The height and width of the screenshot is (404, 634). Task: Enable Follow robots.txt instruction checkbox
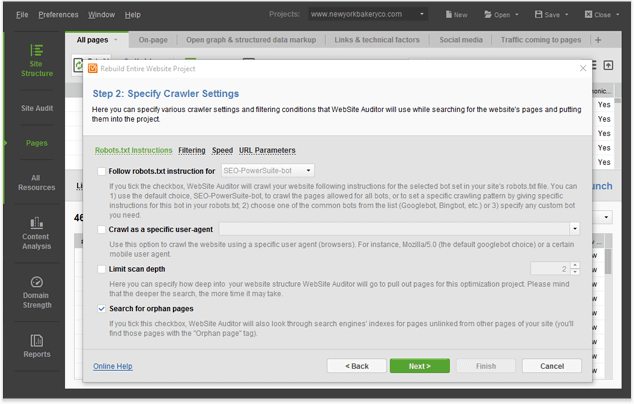(x=101, y=171)
